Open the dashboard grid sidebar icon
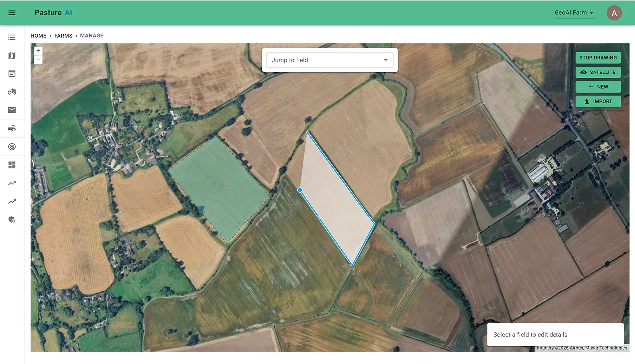The image size is (635, 364). pyautogui.click(x=12, y=165)
